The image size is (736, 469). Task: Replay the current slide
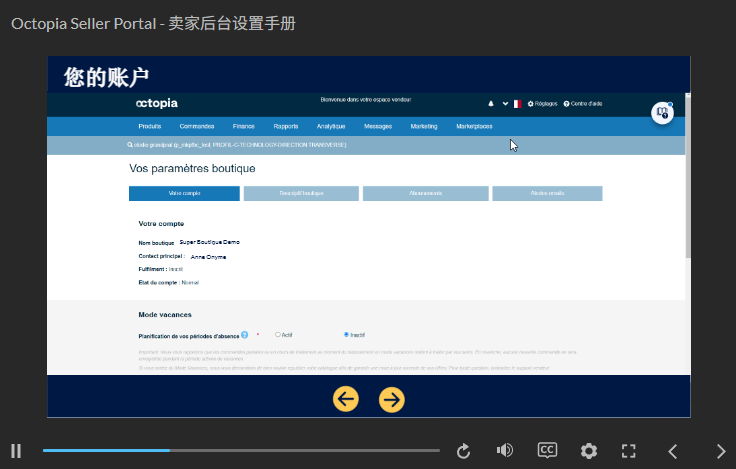pyautogui.click(x=463, y=451)
